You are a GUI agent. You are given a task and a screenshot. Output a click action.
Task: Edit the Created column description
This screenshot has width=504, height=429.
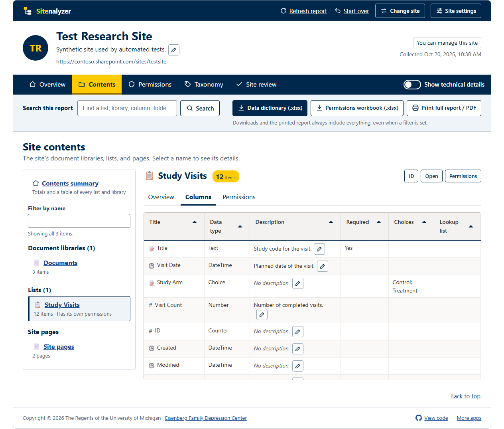(298, 349)
